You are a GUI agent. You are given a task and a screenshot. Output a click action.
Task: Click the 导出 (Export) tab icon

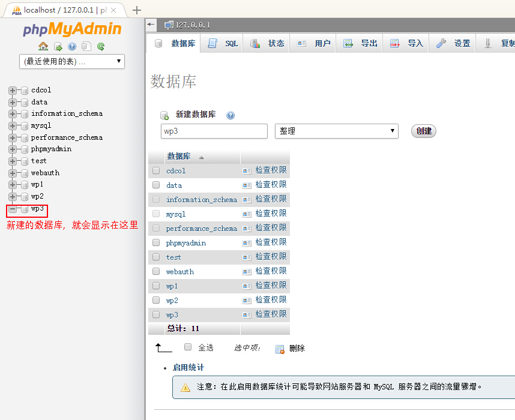pos(349,43)
